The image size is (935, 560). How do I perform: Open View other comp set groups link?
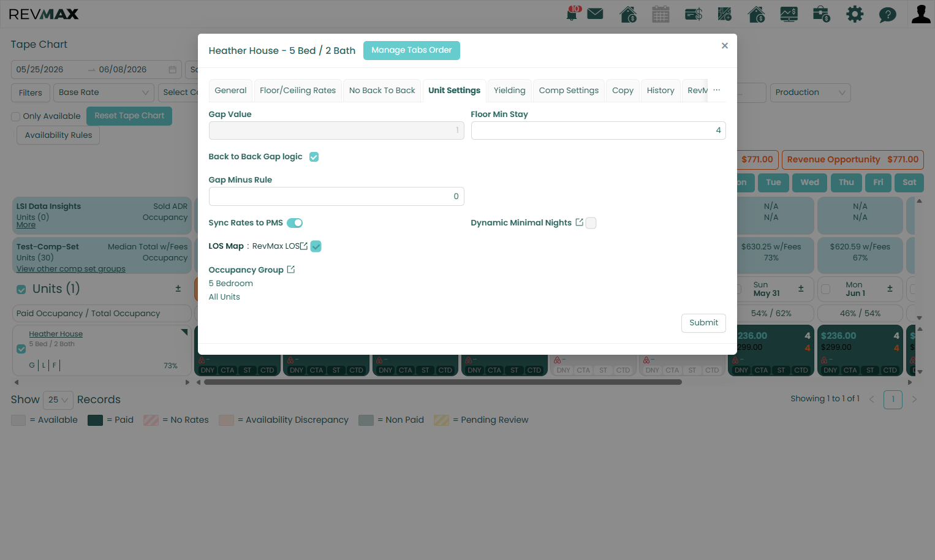pos(71,269)
